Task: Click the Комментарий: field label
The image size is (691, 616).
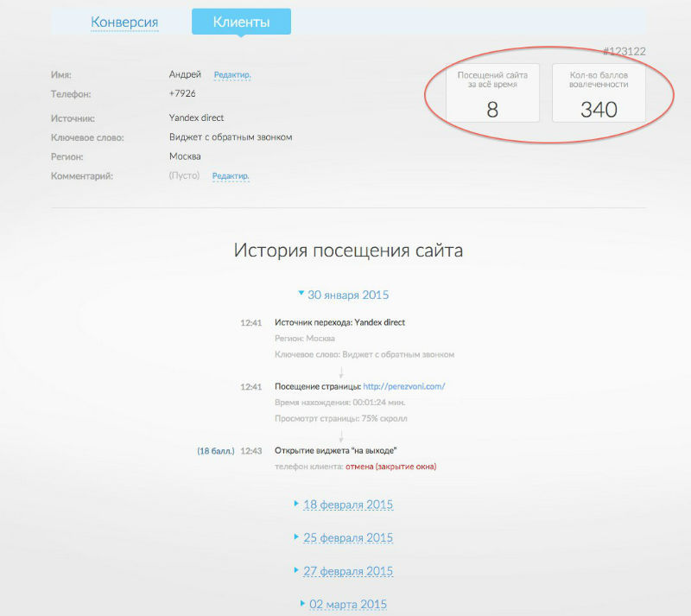Action: [82, 176]
